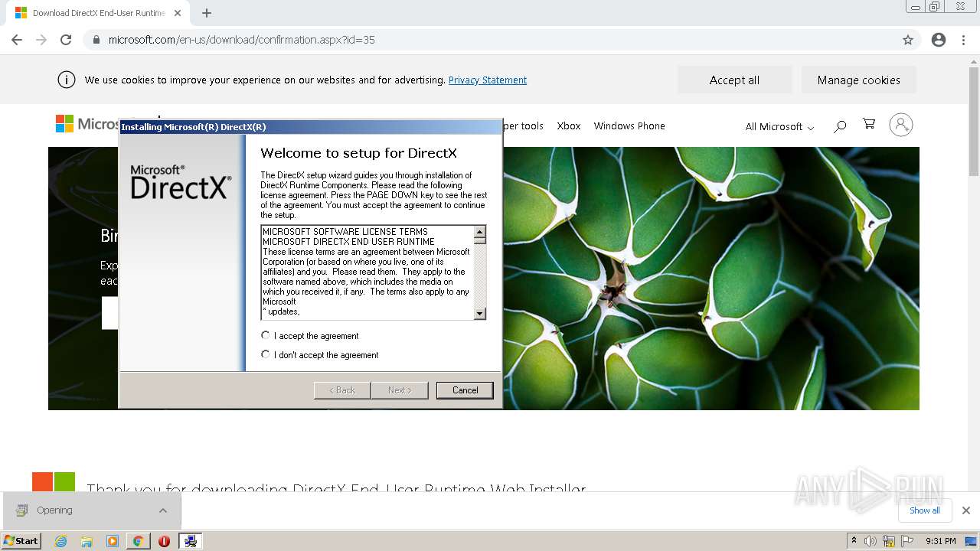Open the Opening download item chevron menu
This screenshot has width=980, height=551.
coord(163,510)
